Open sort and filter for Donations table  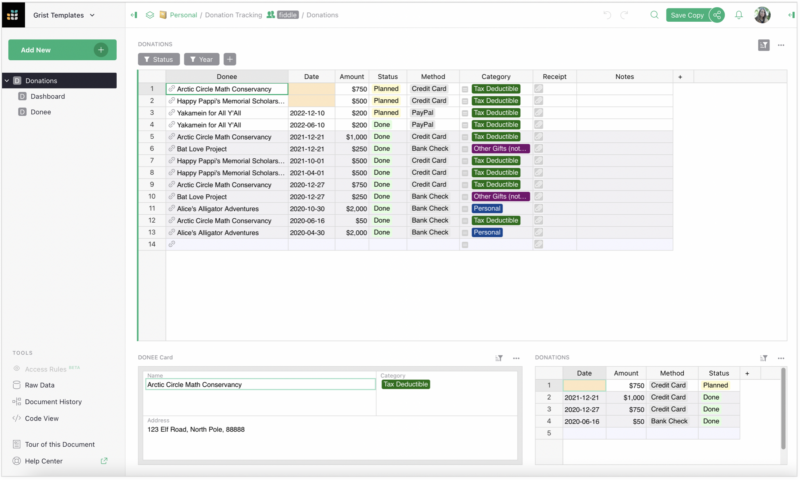point(765,44)
